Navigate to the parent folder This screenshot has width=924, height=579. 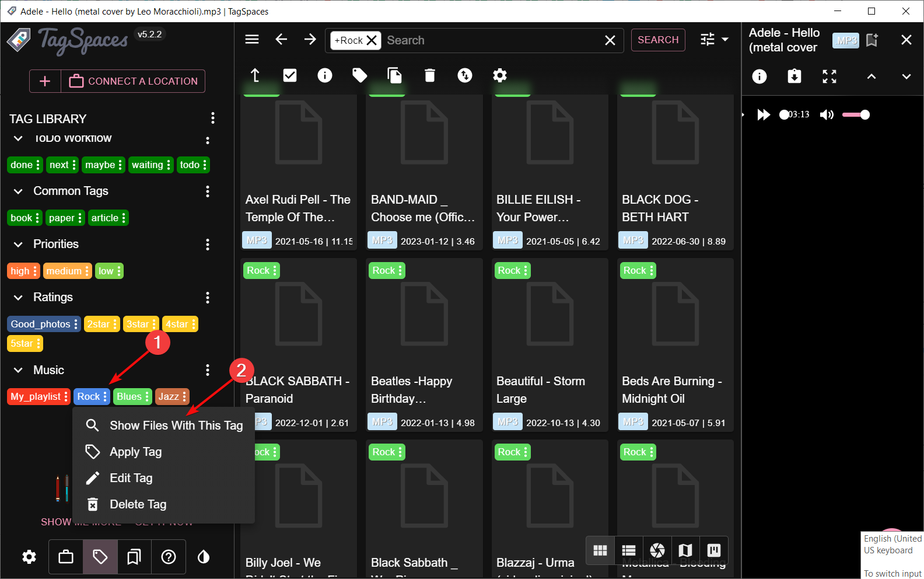(x=255, y=75)
